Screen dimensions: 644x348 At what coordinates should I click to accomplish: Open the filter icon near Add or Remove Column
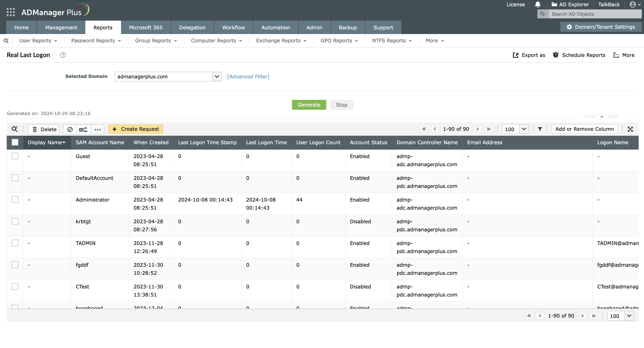click(x=540, y=129)
